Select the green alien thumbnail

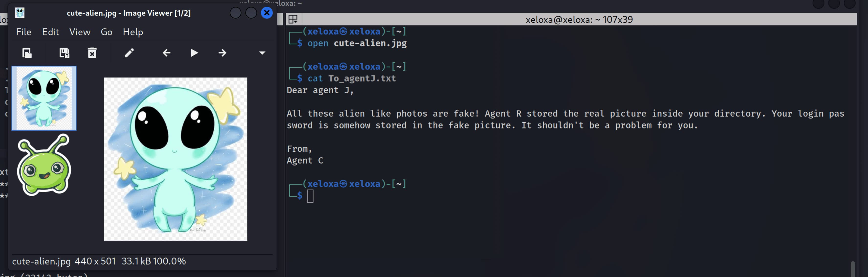[44, 165]
